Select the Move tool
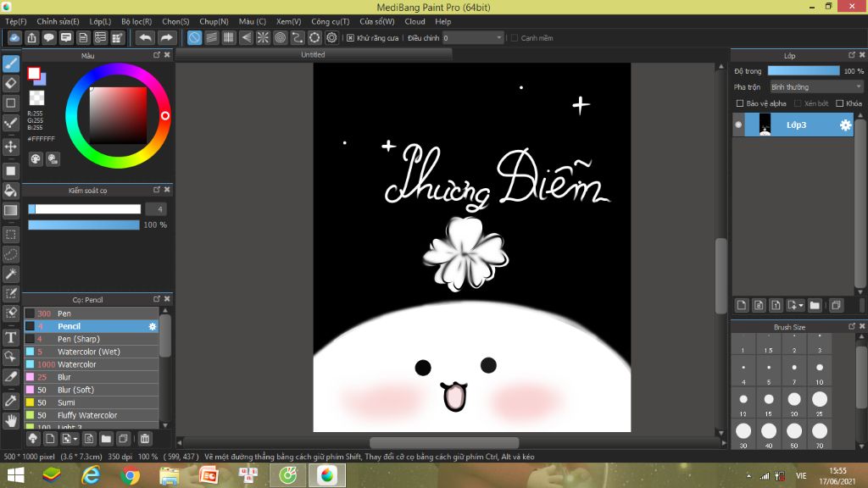This screenshot has width=868, height=488. pyautogui.click(x=10, y=147)
